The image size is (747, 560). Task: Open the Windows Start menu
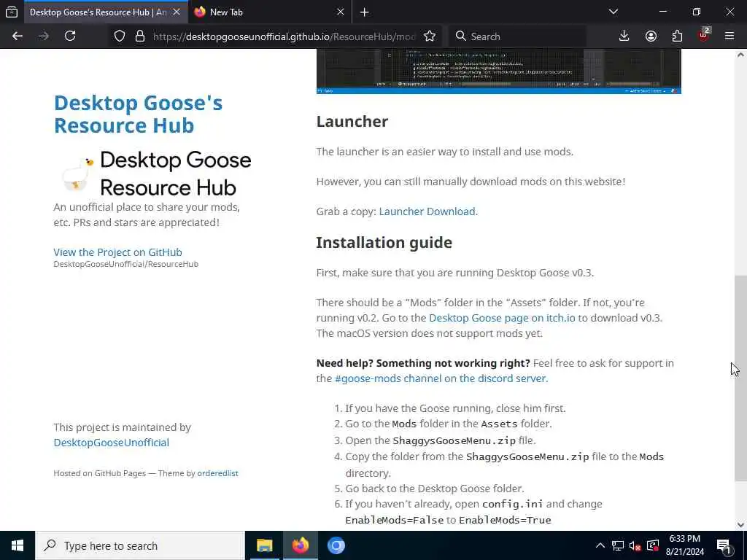click(18, 545)
